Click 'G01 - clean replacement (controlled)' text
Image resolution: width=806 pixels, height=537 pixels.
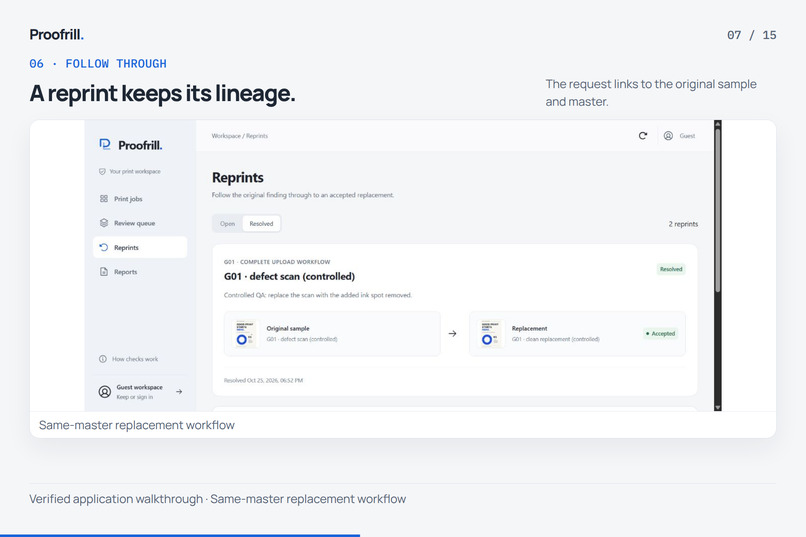pyautogui.click(x=556, y=339)
